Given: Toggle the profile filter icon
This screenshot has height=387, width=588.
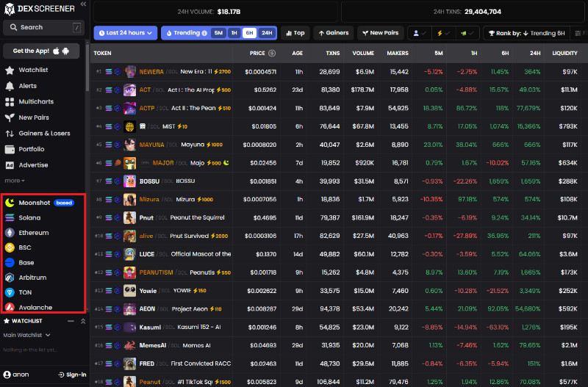Looking at the screenshot, I should pyautogui.click(x=420, y=33).
